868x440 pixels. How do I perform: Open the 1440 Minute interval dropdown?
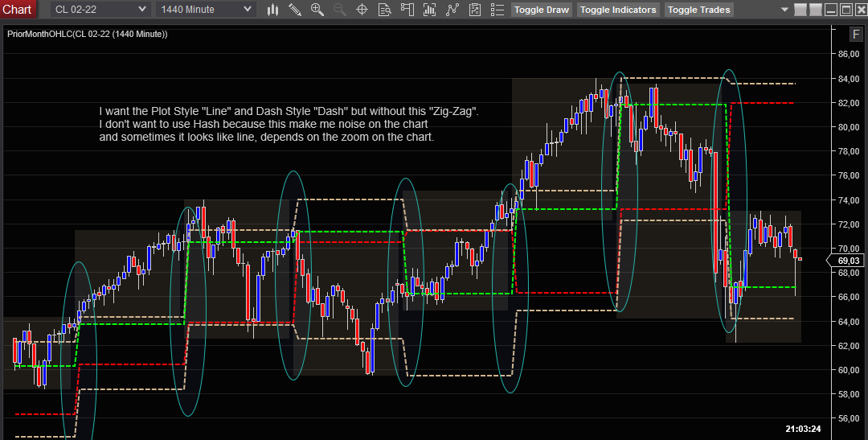coord(206,10)
